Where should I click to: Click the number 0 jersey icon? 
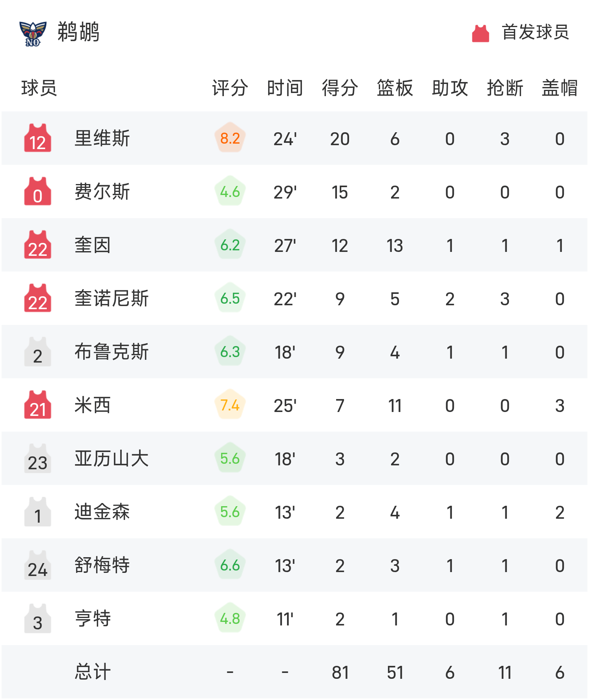coord(38,191)
